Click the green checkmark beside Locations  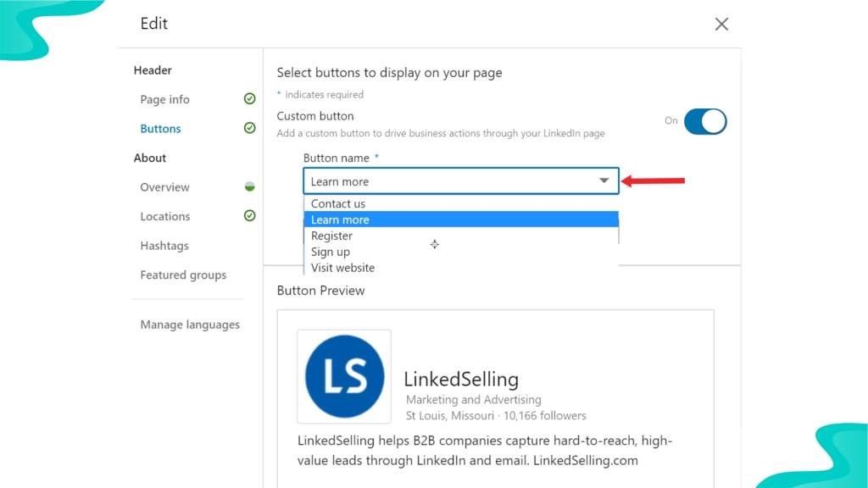coord(250,215)
